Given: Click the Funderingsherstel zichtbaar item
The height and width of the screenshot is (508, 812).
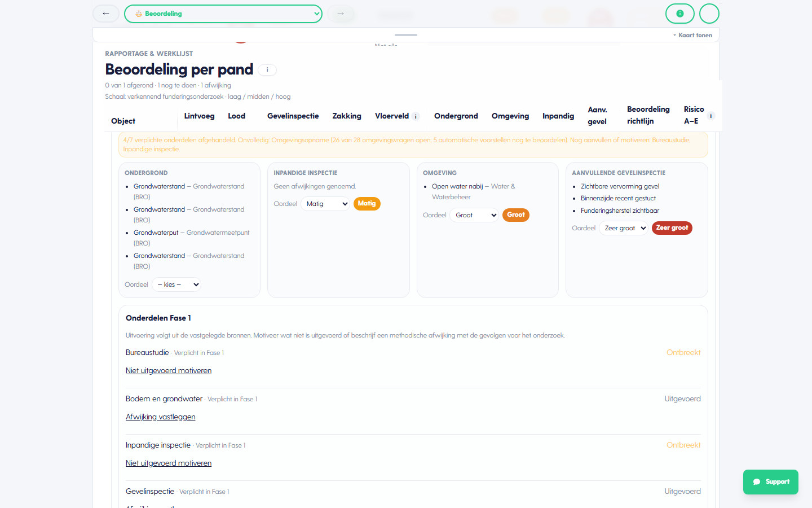Looking at the screenshot, I should coord(620,211).
